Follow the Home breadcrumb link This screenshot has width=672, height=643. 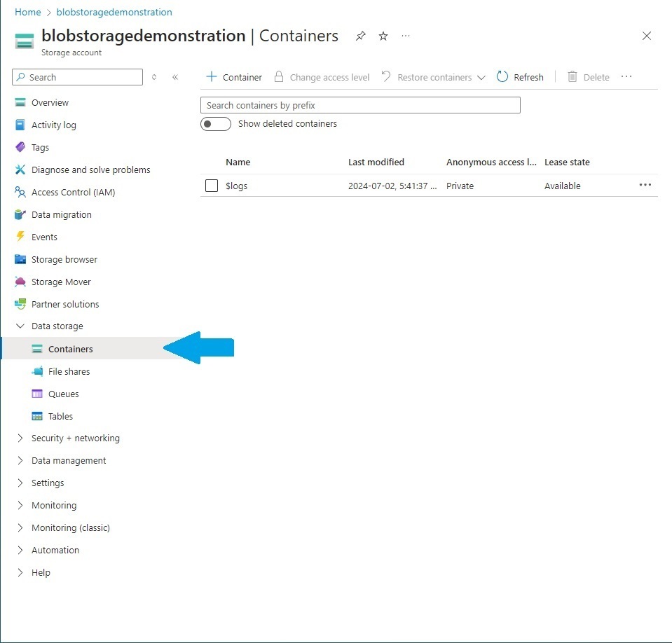(x=28, y=12)
